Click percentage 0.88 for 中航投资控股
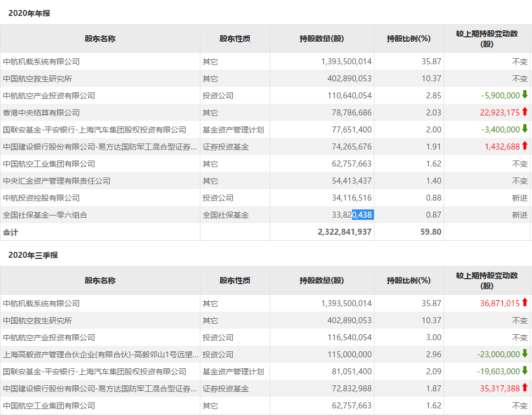Screen dimensions: 532x415 [x=434, y=198]
